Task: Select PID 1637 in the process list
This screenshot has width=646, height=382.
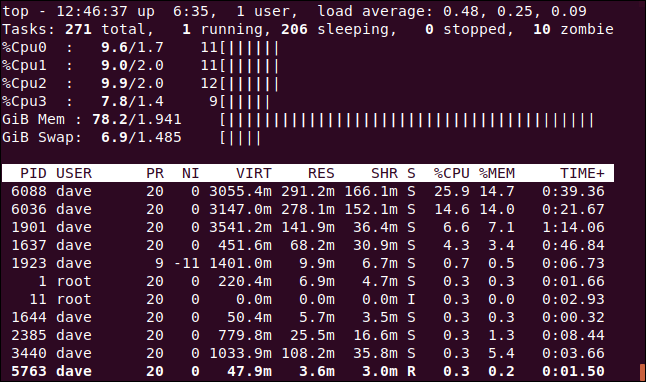Action: [x=29, y=245]
